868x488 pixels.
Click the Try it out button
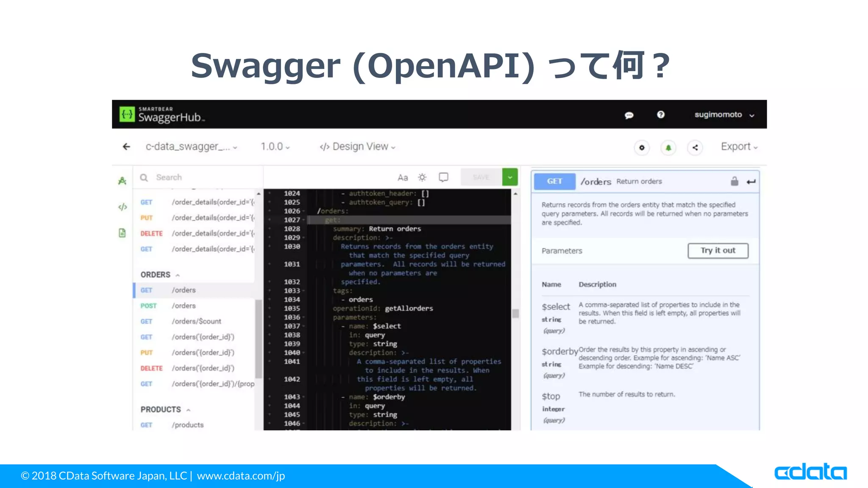[x=718, y=250]
